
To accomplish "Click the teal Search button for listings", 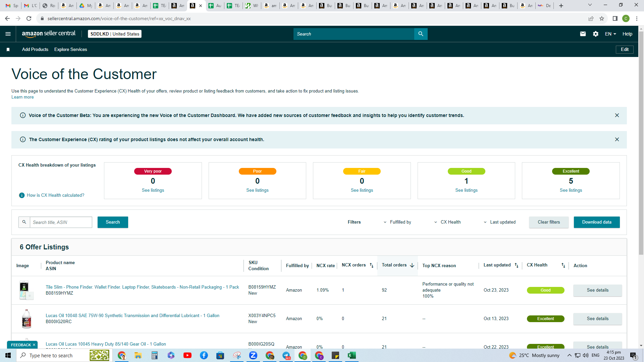I will 113,222.
